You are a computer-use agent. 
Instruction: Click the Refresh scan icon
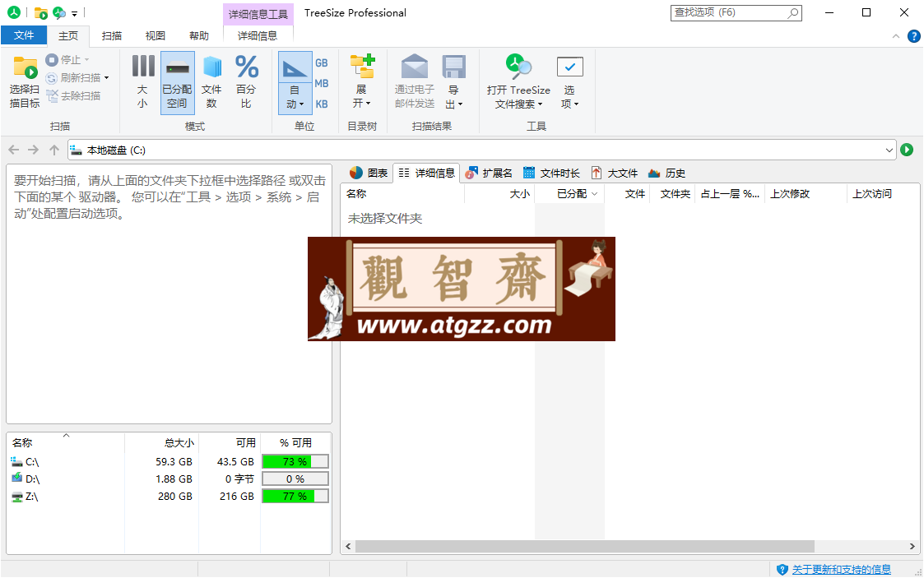pos(52,77)
